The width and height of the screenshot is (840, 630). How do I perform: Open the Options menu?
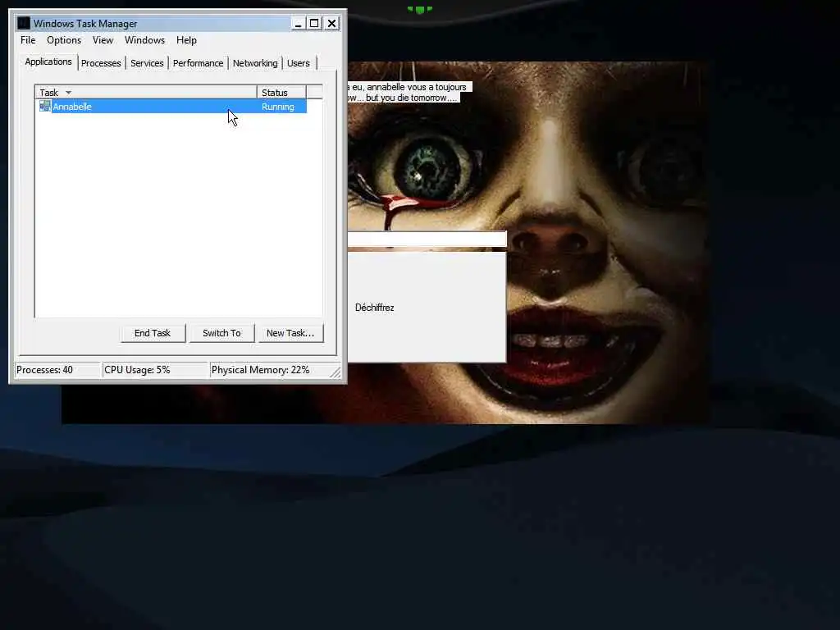coord(64,40)
